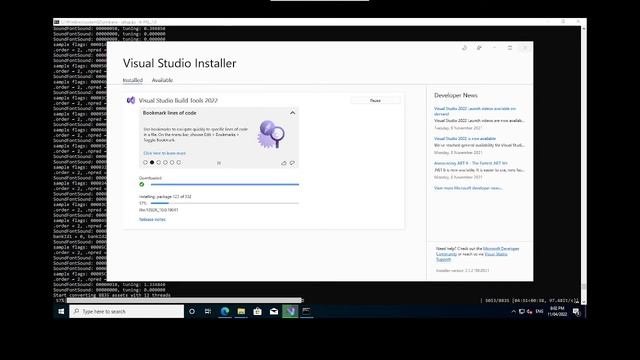Click the Downloaded progress bar
Viewport: 640px width, 360px height.
[x=224, y=184]
